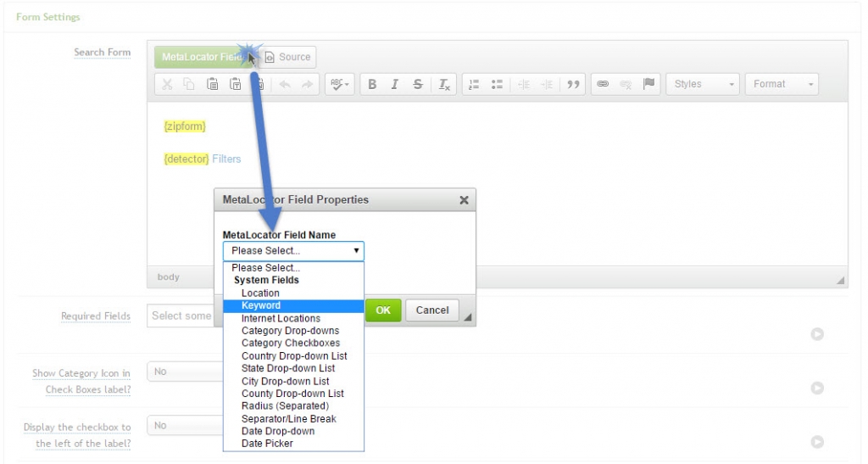This screenshot has width=868, height=464.
Task: Click the Insert Link icon
Action: point(603,84)
